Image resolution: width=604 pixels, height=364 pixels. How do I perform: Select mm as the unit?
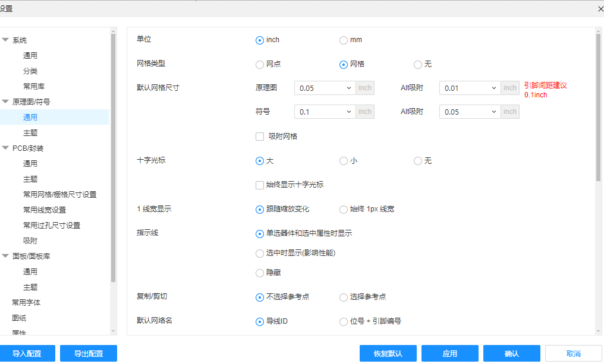coord(344,40)
